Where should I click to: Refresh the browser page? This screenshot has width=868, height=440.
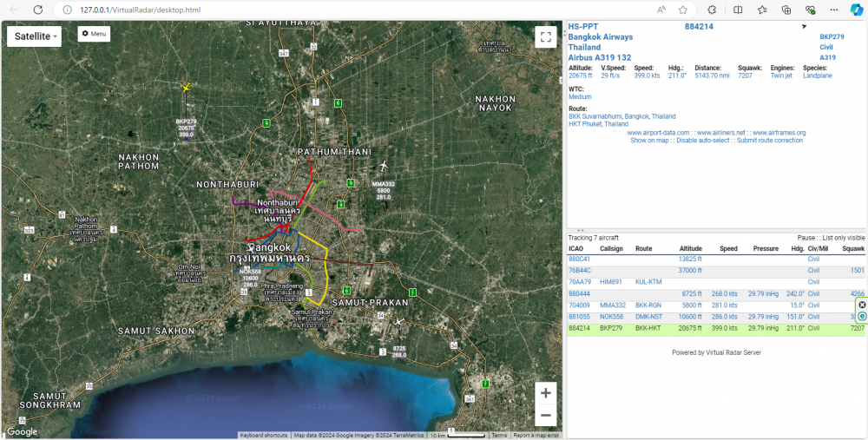pos(36,9)
